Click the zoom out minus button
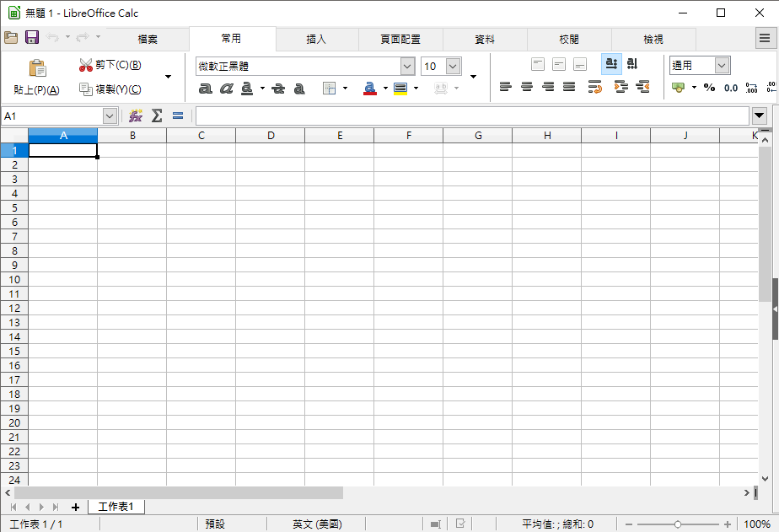Screen dimensions: 779x532 coord(629,524)
